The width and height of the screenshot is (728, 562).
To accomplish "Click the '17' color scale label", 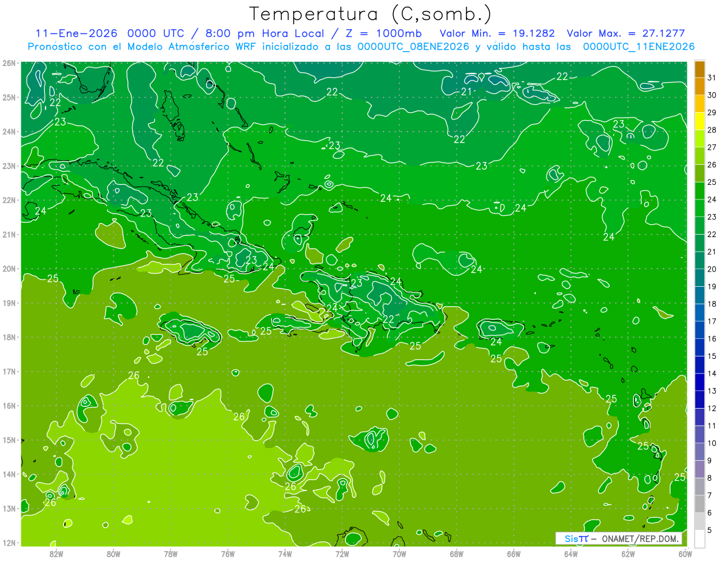I will pos(712,321).
